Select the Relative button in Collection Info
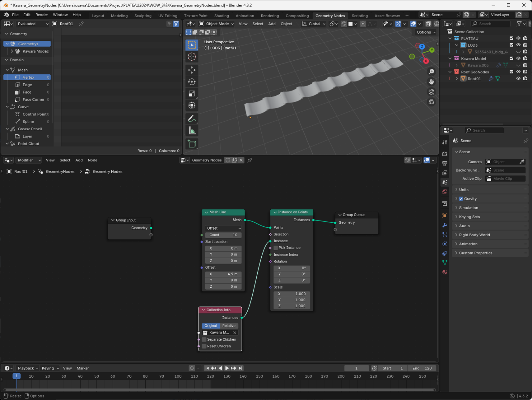The height and width of the screenshot is (400, 532). pyautogui.click(x=229, y=326)
